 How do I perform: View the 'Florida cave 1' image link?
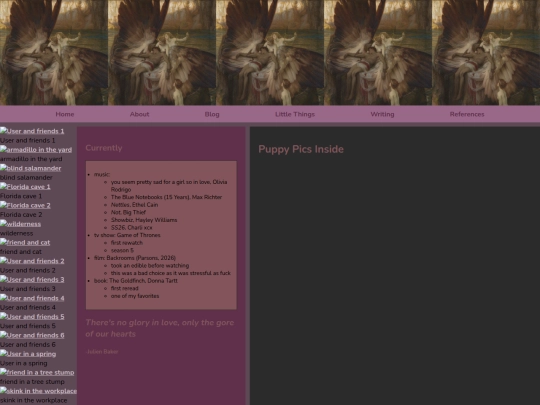pyautogui.click(x=25, y=187)
